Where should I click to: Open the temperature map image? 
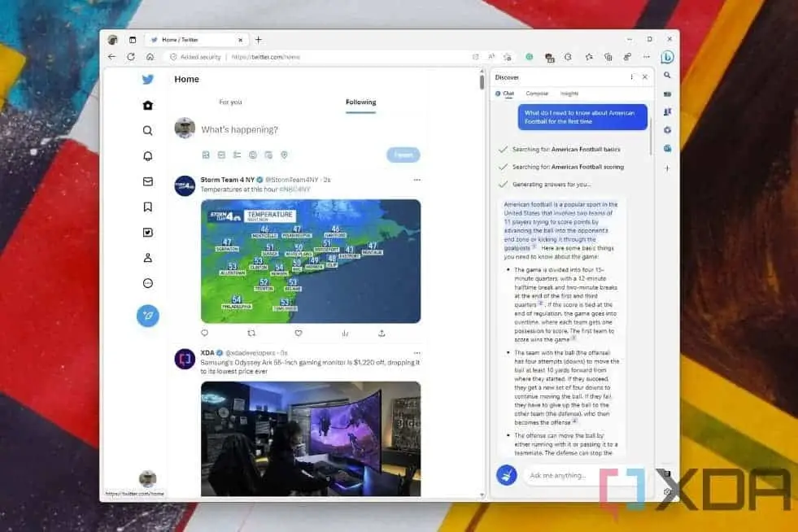[311, 261]
